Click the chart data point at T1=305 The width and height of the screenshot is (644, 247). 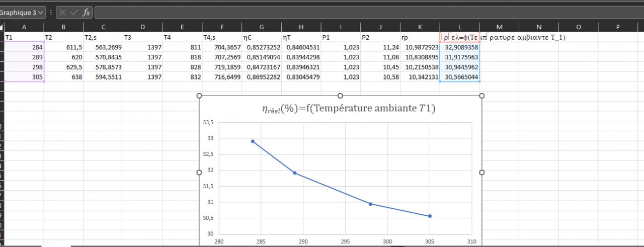pos(430,216)
